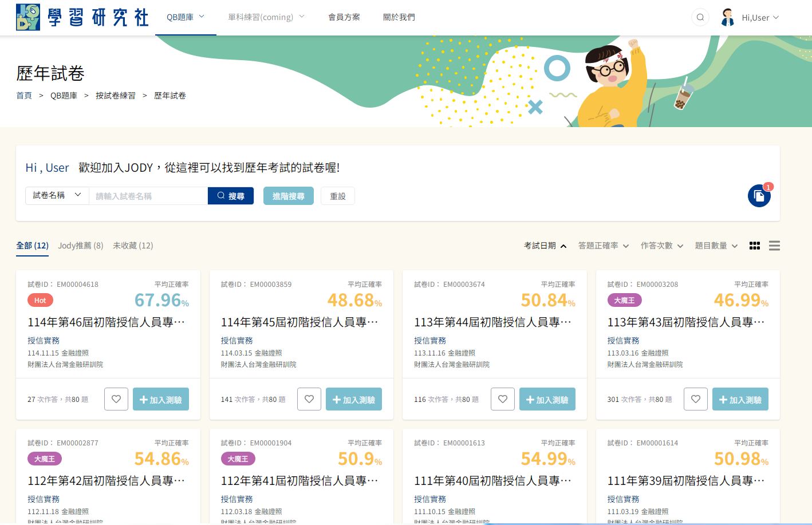Favorite exam EM00003859 with heart icon
Viewport: 812px width, 525px height.
pos(309,399)
